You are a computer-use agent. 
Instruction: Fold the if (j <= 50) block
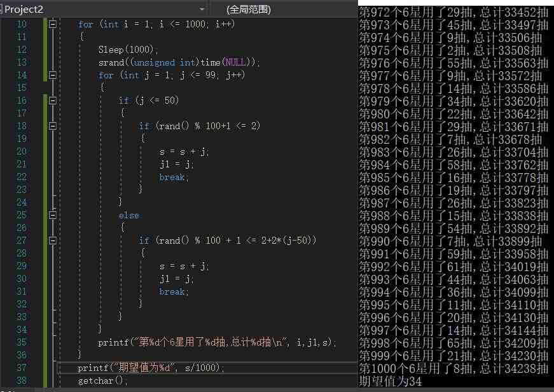pyautogui.click(x=53, y=101)
